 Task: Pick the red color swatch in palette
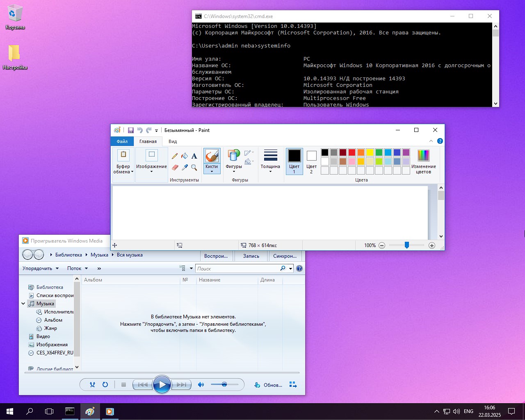tap(352, 152)
